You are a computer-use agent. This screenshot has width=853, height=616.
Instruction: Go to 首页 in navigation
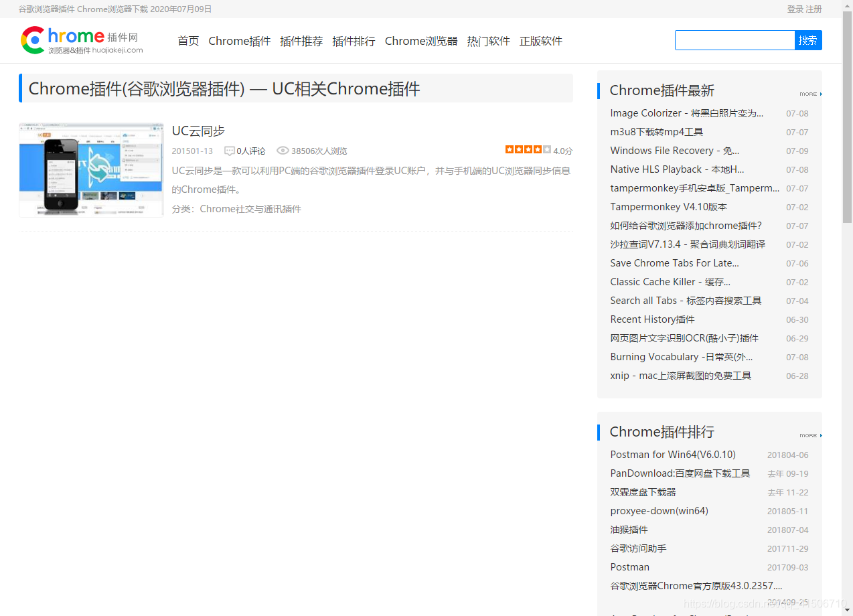coord(188,41)
